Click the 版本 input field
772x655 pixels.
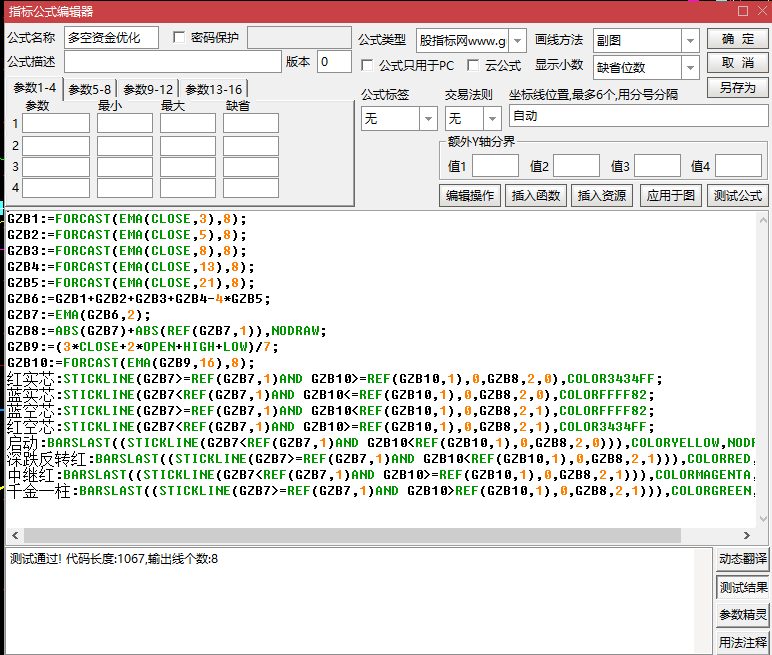coord(334,62)
